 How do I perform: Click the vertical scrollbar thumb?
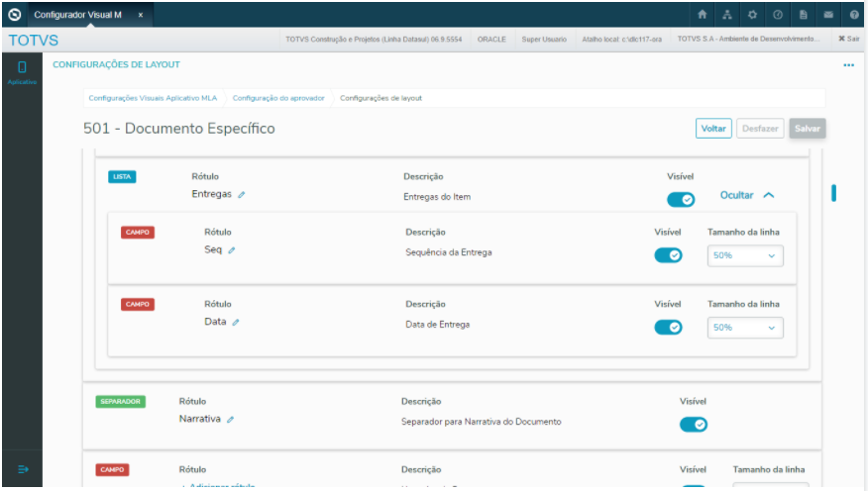[833, 193]
